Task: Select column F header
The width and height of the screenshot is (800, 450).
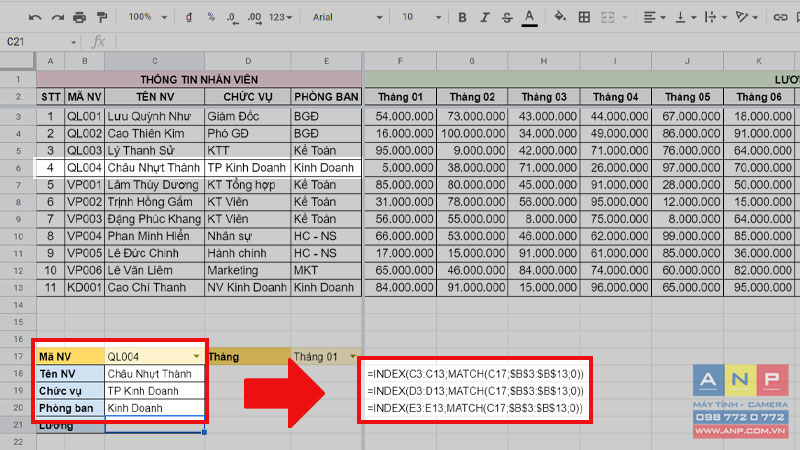Action: (x=400, y=61)
